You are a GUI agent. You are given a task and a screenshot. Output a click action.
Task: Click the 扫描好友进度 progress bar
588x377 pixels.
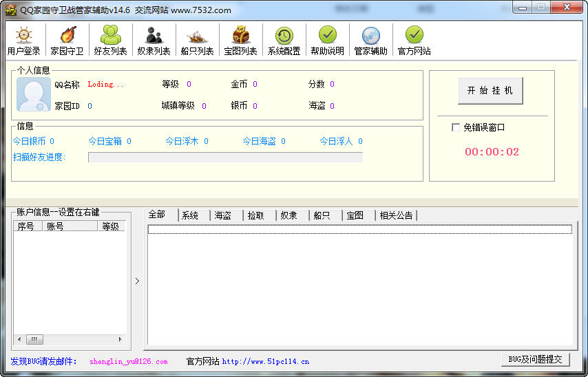225,157
